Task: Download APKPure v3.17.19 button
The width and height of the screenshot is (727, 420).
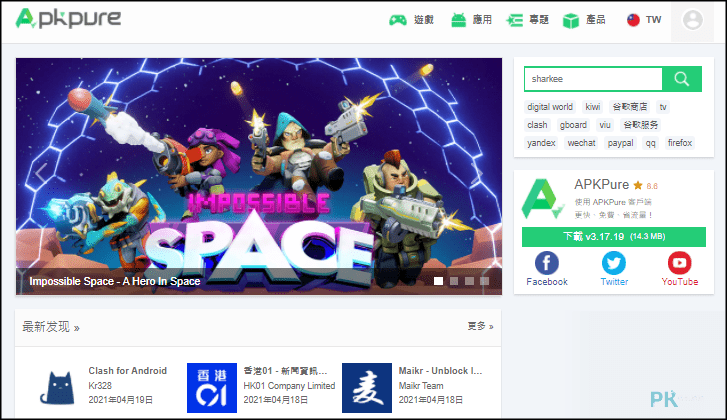Action: (614, 237)
